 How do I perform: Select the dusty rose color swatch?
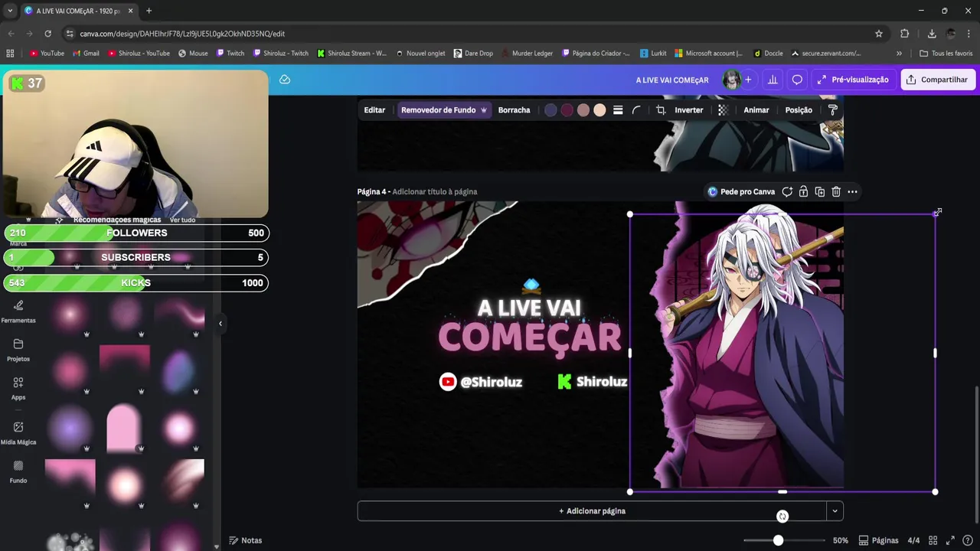[x=583, y=110]
